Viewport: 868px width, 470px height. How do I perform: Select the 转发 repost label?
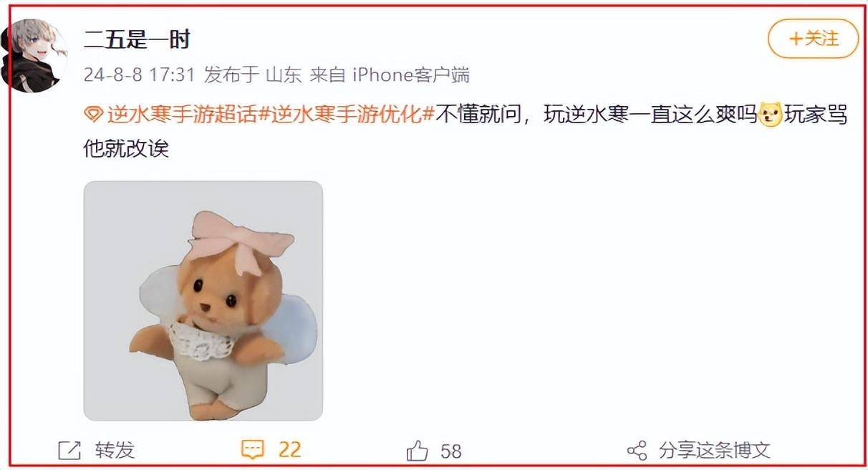point(115,451)
